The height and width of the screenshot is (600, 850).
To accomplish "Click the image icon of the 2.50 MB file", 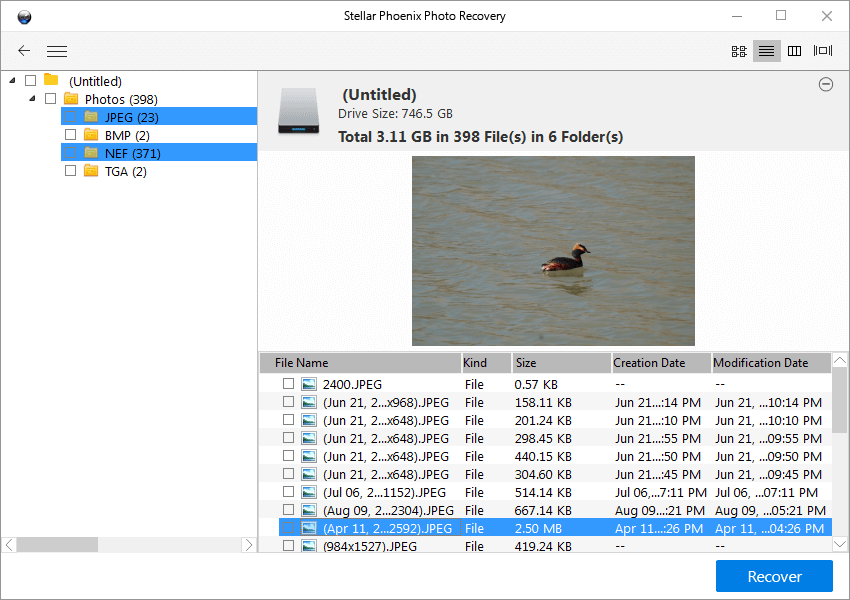I will (x=309, y=528).
